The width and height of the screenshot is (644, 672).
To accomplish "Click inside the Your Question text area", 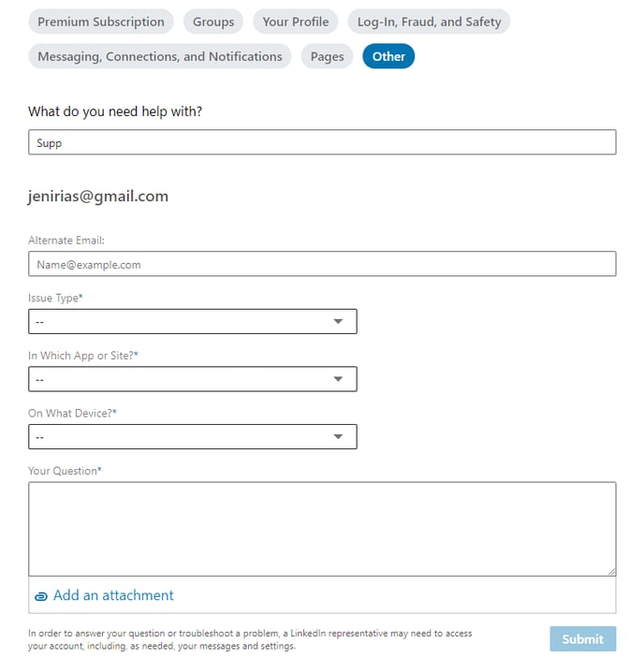I will (x=322, y=530).
